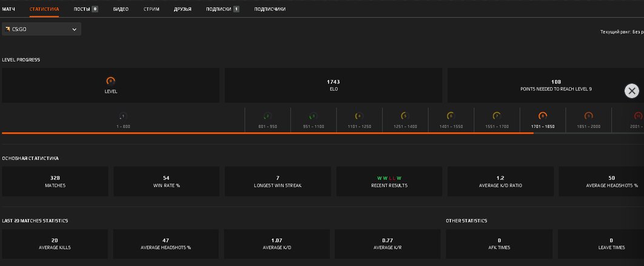Select level 8 icon for 1701 - 1850
644x266 pixels.
543,116
